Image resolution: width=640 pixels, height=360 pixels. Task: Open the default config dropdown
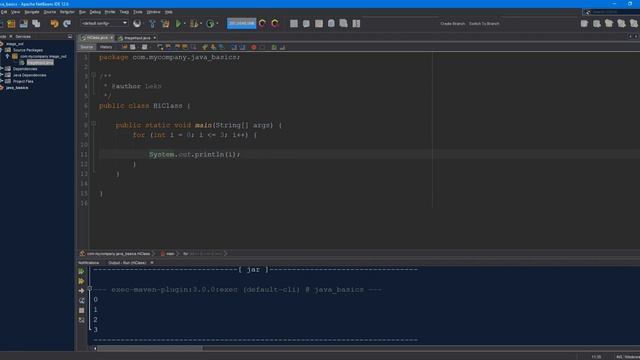click(x=104, y=23)
